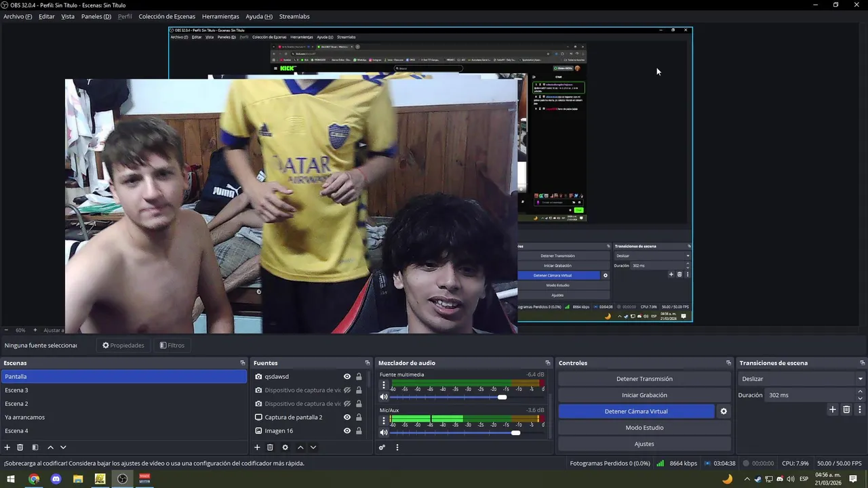Undock the Fuentes panel

pos(368,363)
